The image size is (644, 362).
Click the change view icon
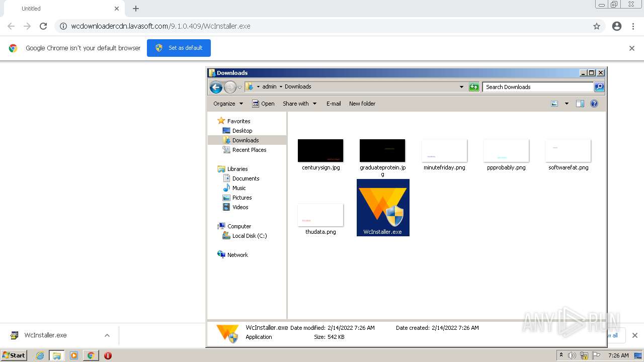[554, 104]
